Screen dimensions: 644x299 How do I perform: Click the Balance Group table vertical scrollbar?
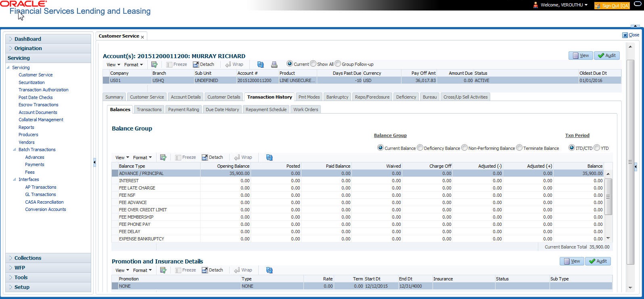(608, 196)
